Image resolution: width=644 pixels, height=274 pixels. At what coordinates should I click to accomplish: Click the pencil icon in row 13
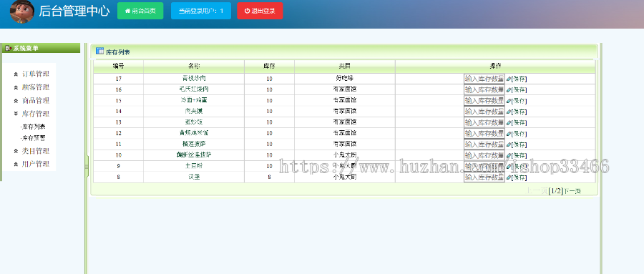[x=509, y=122]
